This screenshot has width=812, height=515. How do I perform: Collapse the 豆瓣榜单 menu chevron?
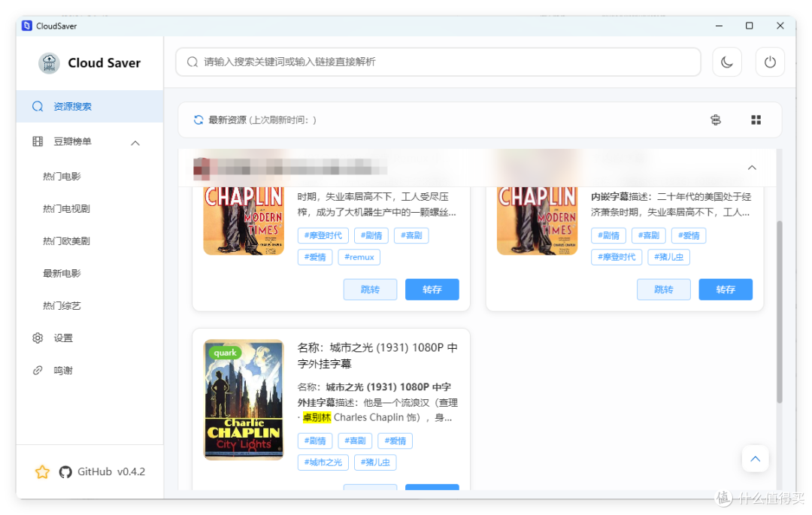click(135, 143)
